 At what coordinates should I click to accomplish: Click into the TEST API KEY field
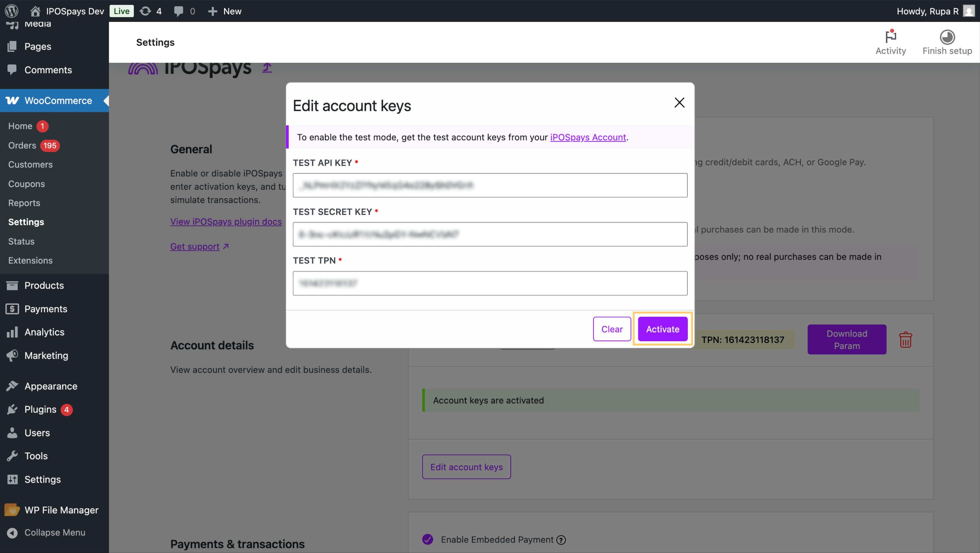(x=490, y=185)
